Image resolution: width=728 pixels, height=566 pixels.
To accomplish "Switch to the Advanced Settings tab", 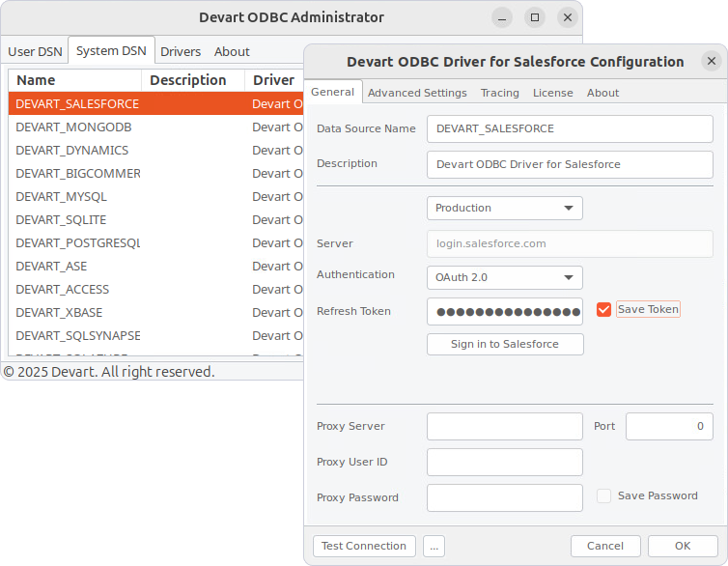I will point(417,93).
